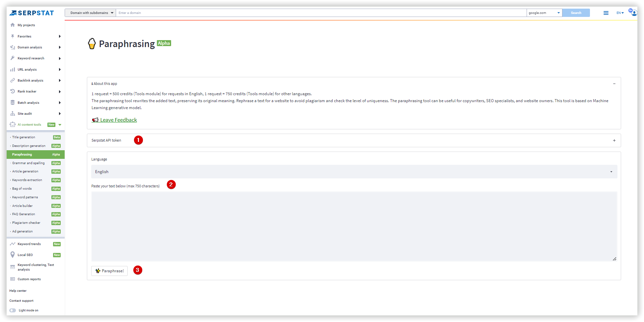The height and width of the screenshot is (322, 644).
Task: Open the Domain with subdomains dropdown
Action: tap(90, 13)
